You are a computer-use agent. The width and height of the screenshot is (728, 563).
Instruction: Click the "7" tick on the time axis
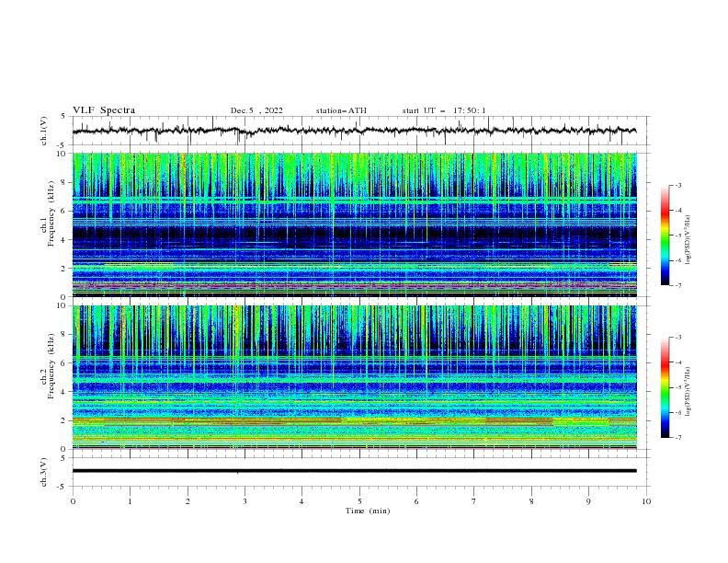pyautogui.click(x=474, y=501)
